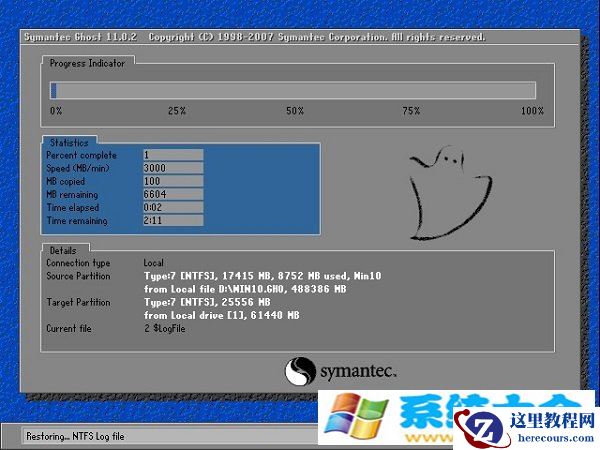This screenshot has height=450, width=600.
Task: Click the Time remaining label
Action: click(77, 220)
